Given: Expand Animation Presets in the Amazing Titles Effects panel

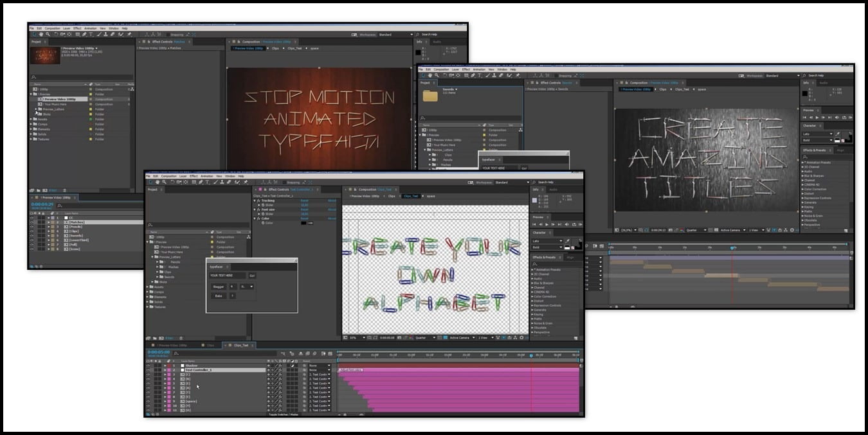Looking at the screenshot, I should coord(802,163).
